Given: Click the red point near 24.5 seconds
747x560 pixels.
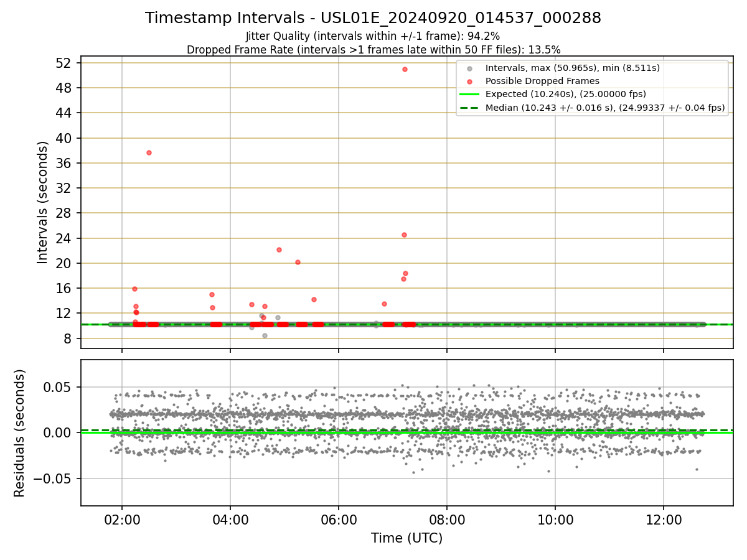Looking at the screenshot, I should [404, 235].
